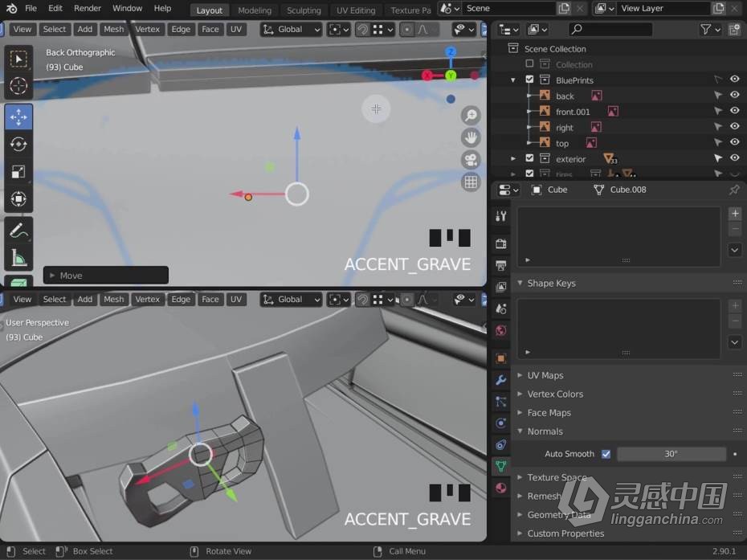Select the Measure tool
The image size is (747, 560).
click(18, 259)
